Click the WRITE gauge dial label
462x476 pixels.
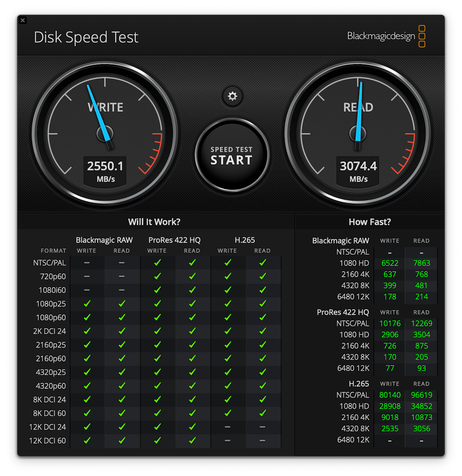[105, 107]
